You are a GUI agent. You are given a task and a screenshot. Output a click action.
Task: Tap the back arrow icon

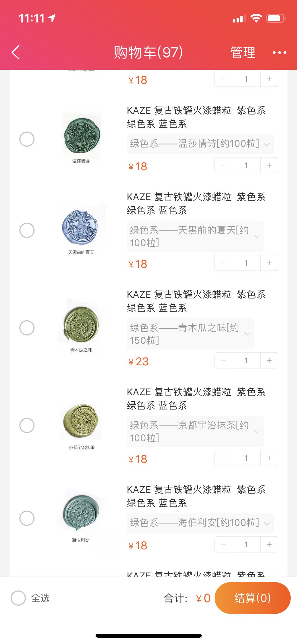pyautogui.click(x=16, y=52)
